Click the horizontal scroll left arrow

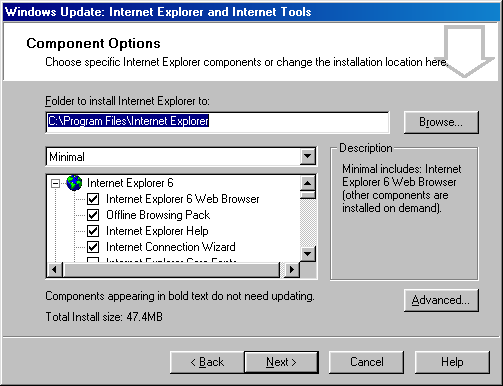tap(55, 269)
